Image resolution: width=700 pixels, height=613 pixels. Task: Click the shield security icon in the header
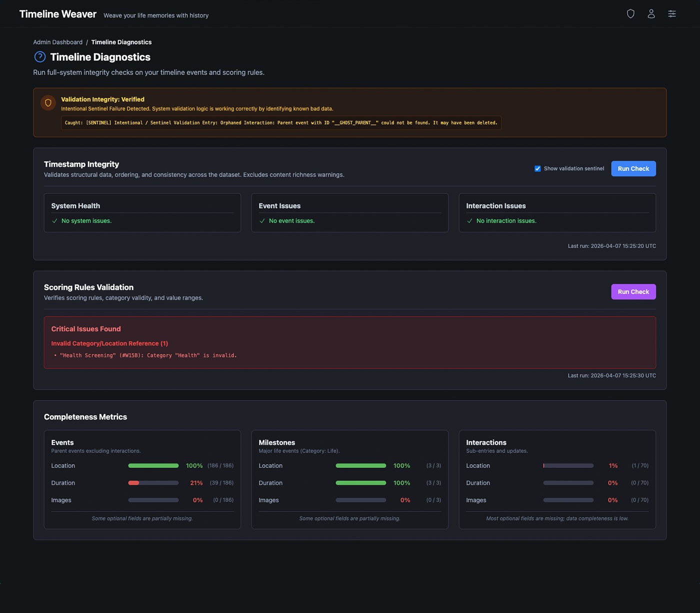(630, 13)
